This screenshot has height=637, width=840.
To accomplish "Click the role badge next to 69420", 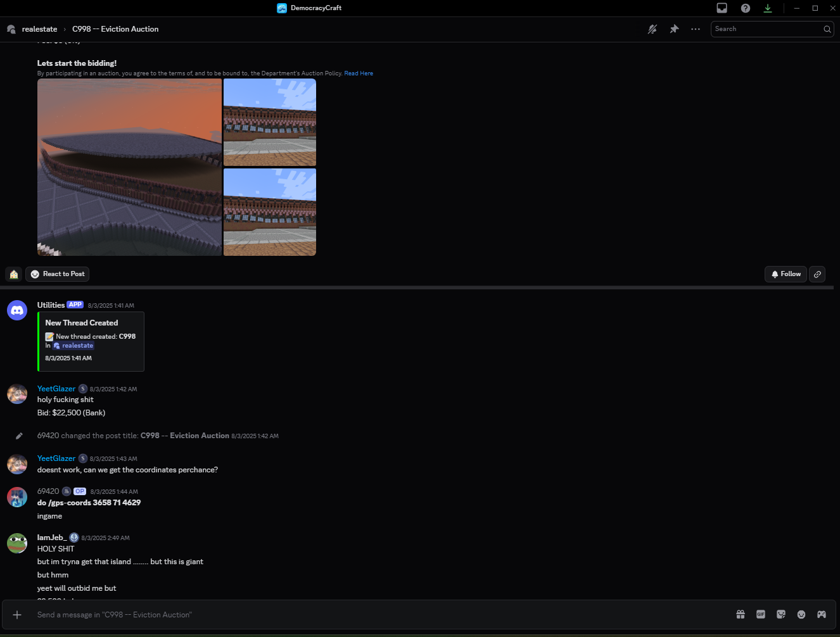I will tap(67, 491).
